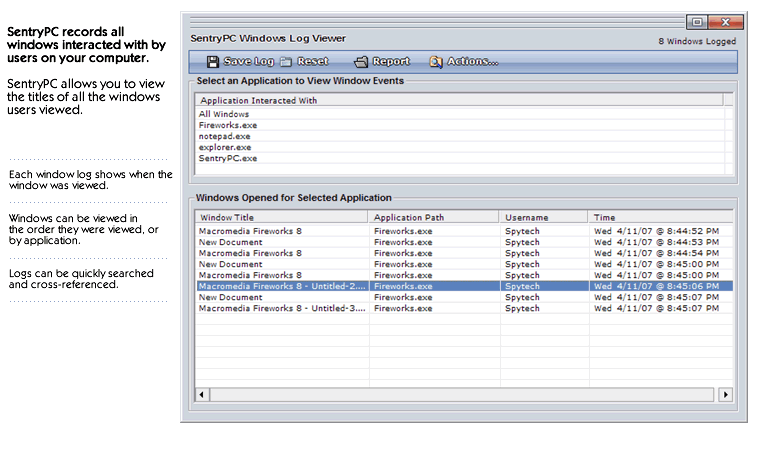761x449 pixels.
Task: Pick explorer.exe in the application list
Action: [225, 147]
